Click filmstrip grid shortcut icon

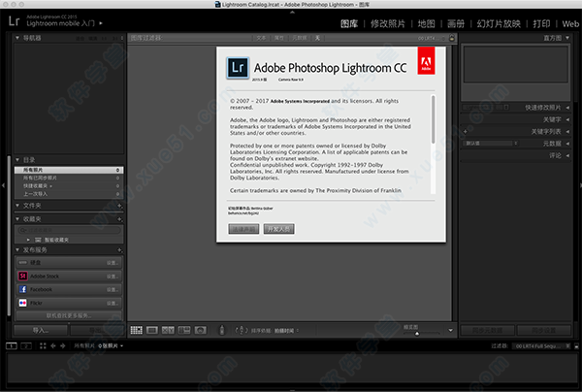43,346
